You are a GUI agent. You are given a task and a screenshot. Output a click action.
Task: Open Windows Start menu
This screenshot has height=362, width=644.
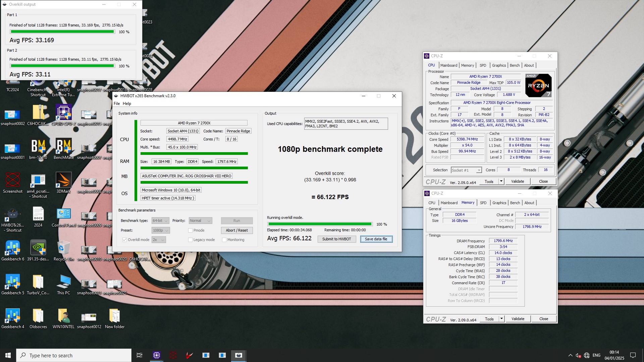[8, 355]
